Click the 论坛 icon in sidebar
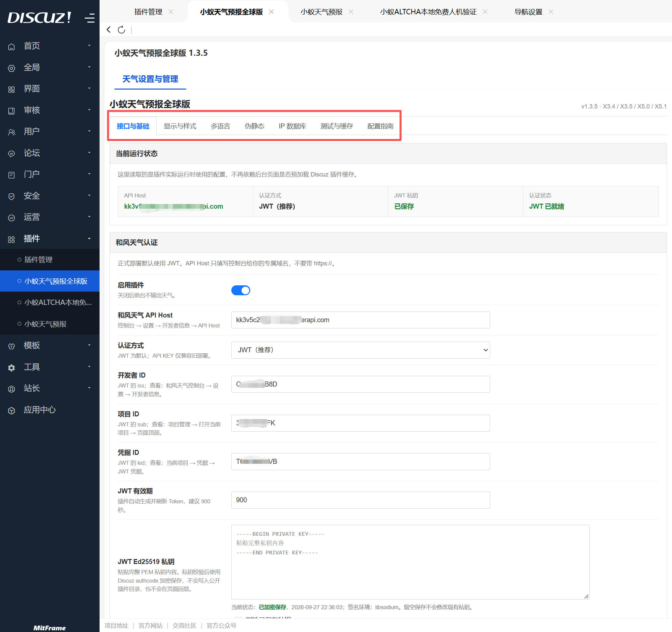The image size is (672, 632). point(12,153)
